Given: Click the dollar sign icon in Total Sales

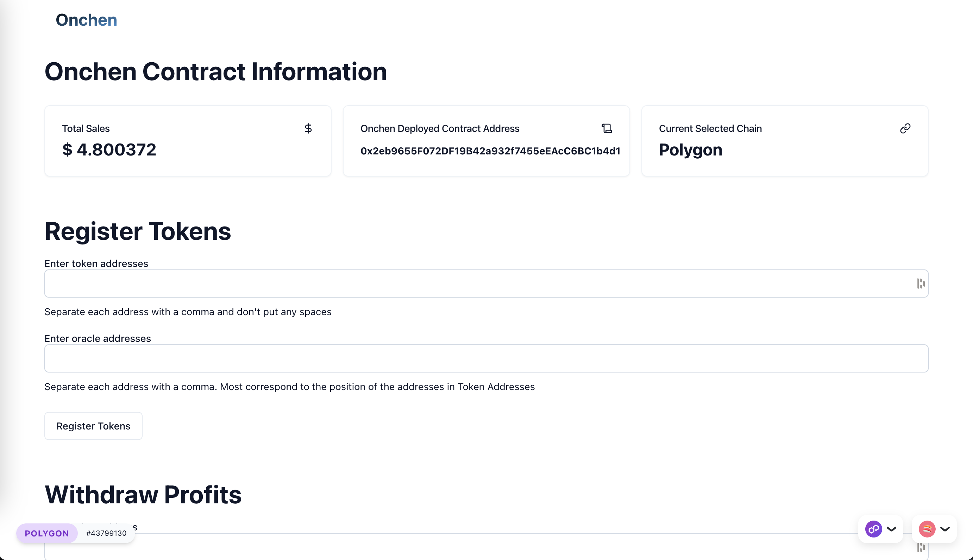Looking at the screenshot, I should [308, 128].
